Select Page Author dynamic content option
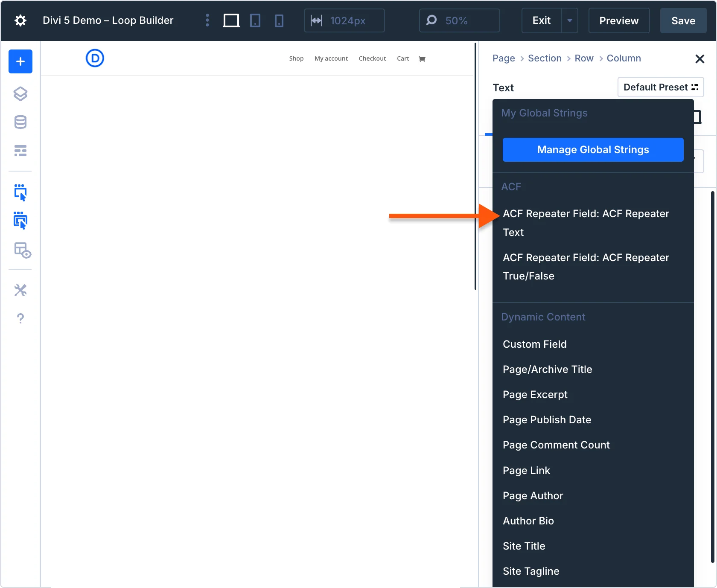The width and height of the screenshot is (717, 588). point(533,495)
